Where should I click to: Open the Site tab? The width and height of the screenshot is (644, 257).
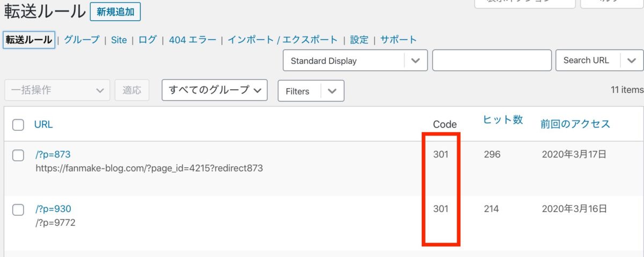pos(119,40)
